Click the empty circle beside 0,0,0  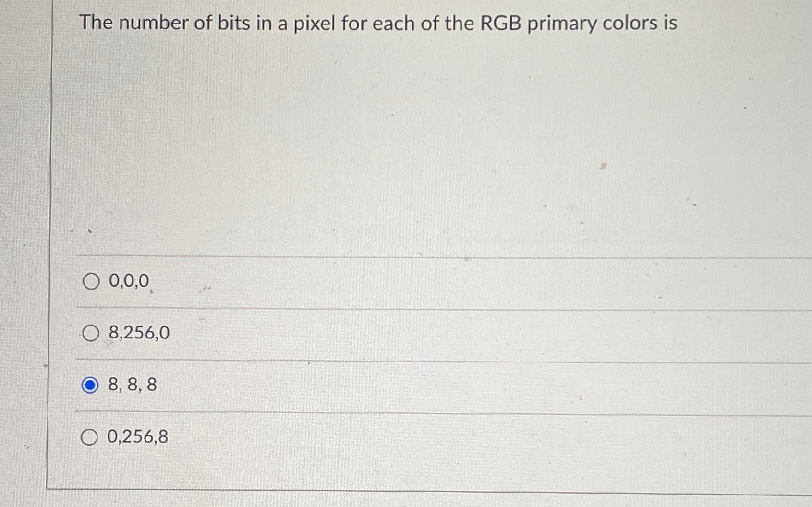pos(90,282)
